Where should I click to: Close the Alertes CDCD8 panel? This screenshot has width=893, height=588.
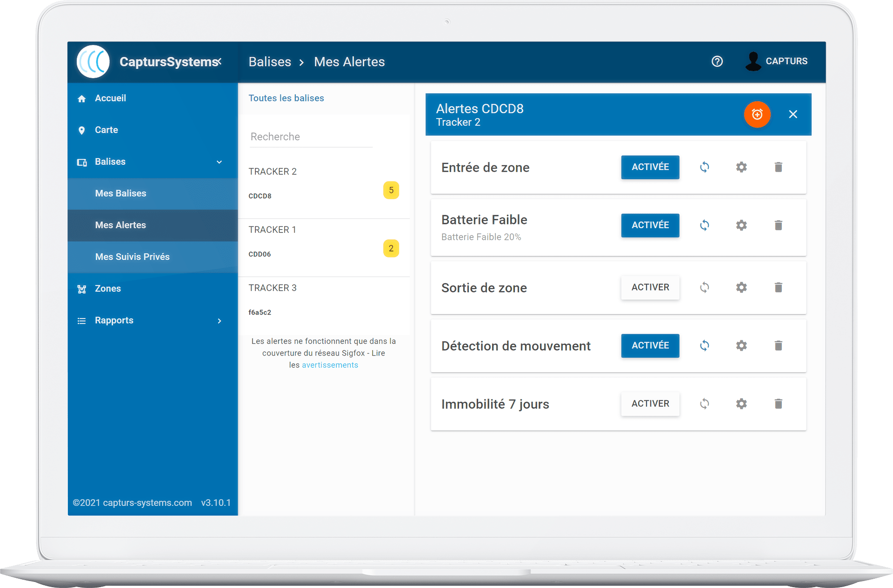pyautogui.click(x=793, y=114)
